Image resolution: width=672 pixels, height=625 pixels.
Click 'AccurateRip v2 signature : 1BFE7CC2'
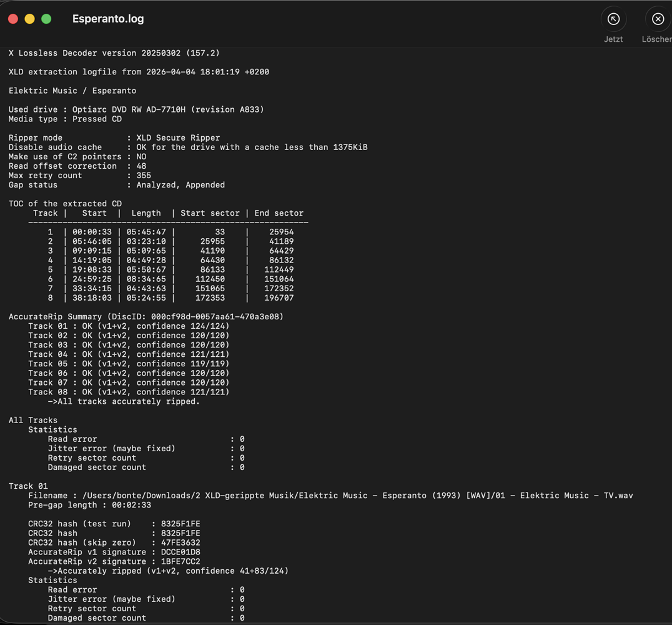(114, 562)
